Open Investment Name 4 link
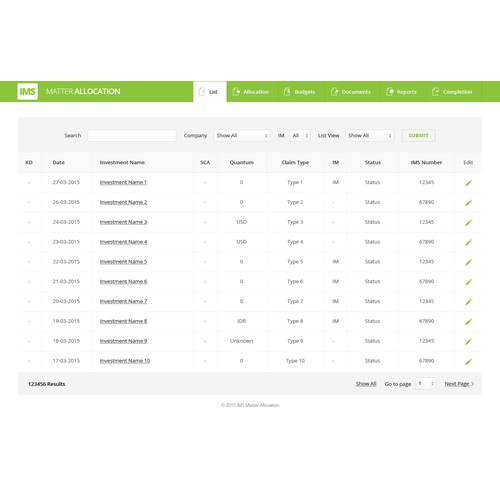 (x=123, y=242)
